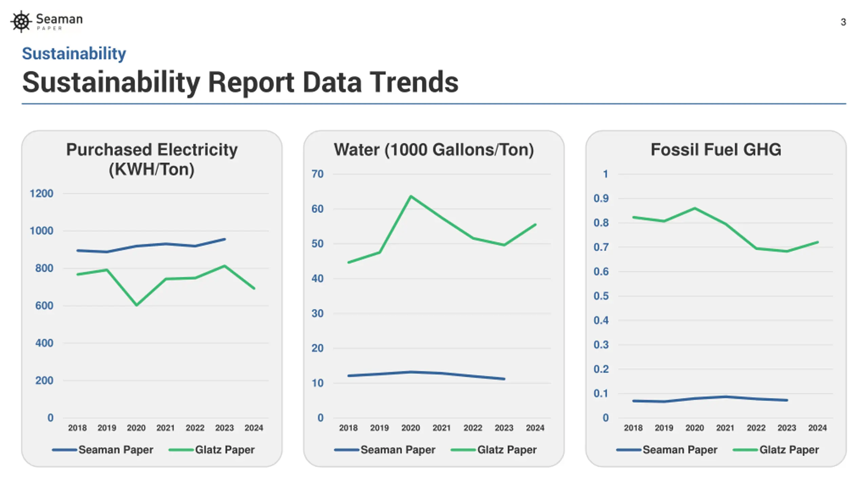The image size is (868, 488).
Task: Click the 2020 dip on electricity green line
Action: 137,305
